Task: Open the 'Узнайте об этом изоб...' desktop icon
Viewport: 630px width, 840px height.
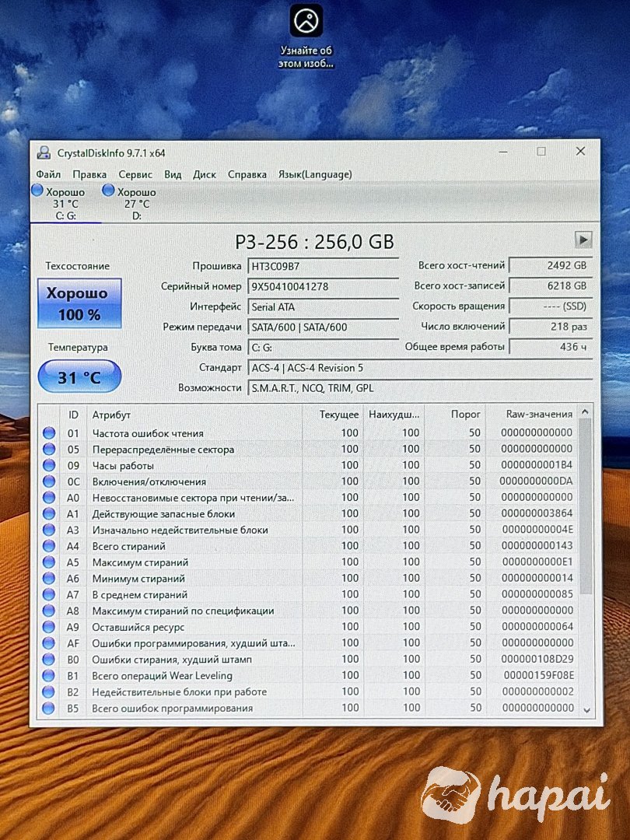Action: tap(306, 36)
